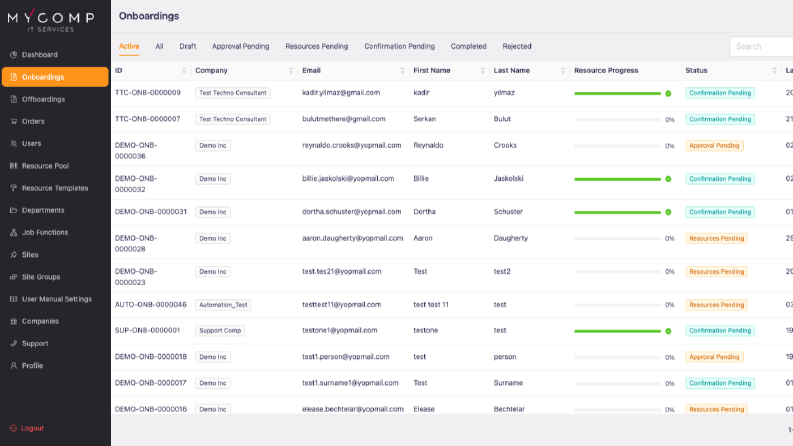Viewport: 793px width, 446px height.
Task: Click green completion dot for testone row
Action: (x=668, y=331)
